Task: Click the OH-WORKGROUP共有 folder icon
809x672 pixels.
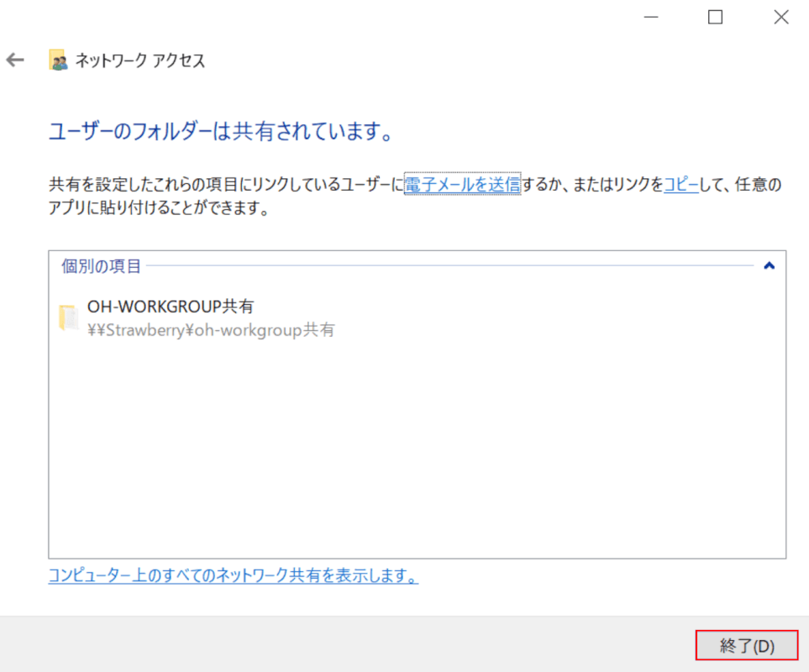Action: [68, 318]
